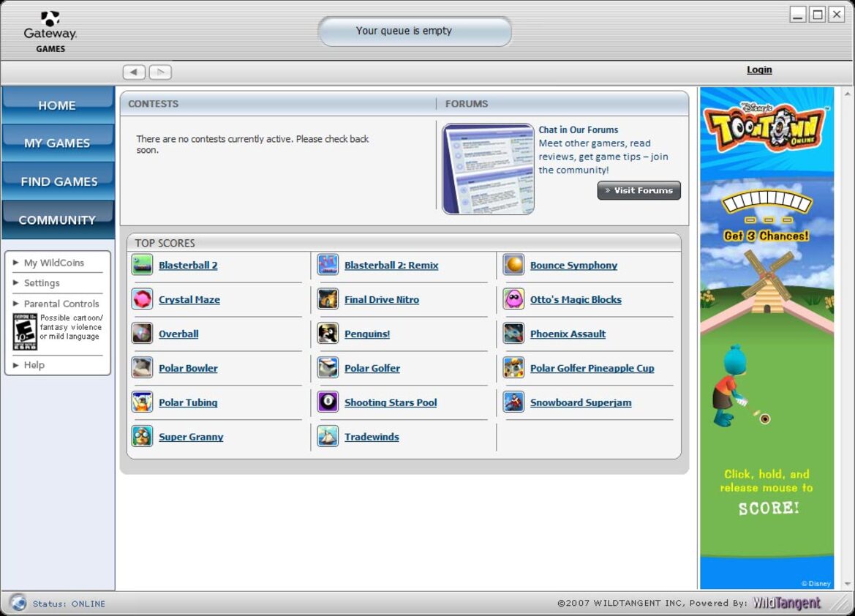Open the COMMUNITY section

point(58,220)
